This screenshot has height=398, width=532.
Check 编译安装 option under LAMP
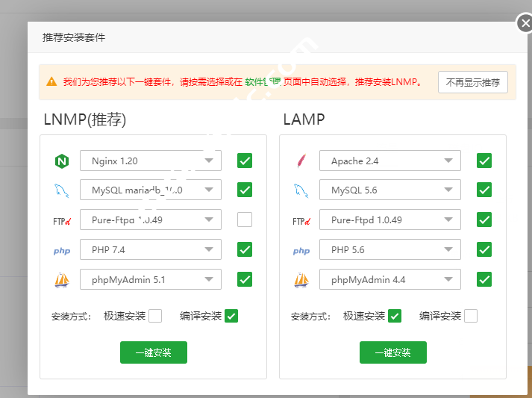click(x=471, y=316)
